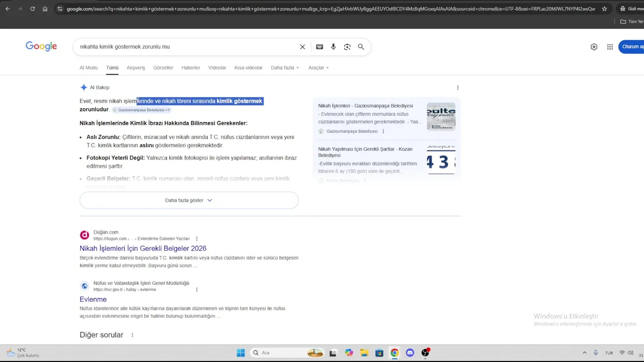This screenshot has height=362, width=644.
Task: Start voice search with the microphone
Action: tap(333, 47)
